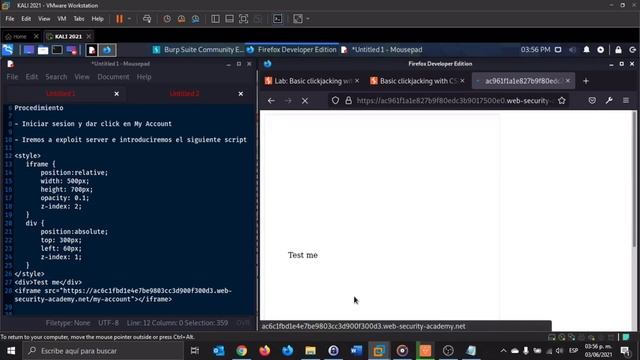Open Kali notifications bell icon
Viewport: 640px width, 360px height.
pos(587,50)
